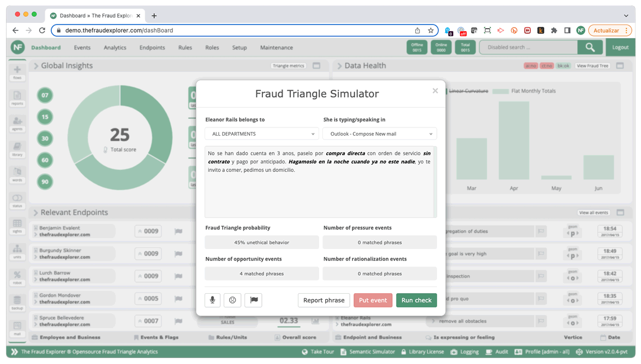Open the robot sidebar icon

(x=17, y=277)
